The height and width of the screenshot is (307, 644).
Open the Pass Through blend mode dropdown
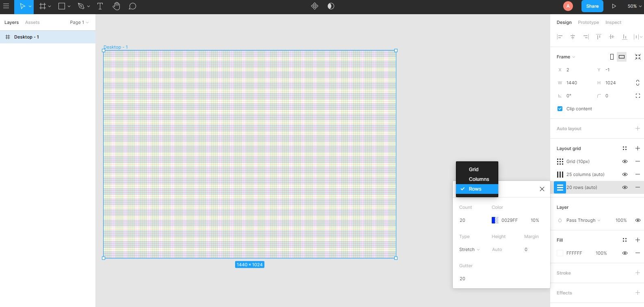pos(583,220)
